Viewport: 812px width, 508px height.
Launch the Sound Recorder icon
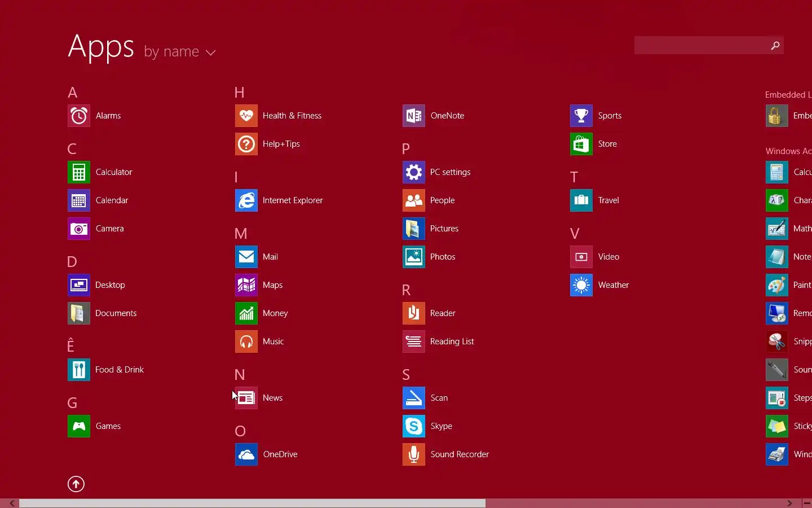[414, 454]
